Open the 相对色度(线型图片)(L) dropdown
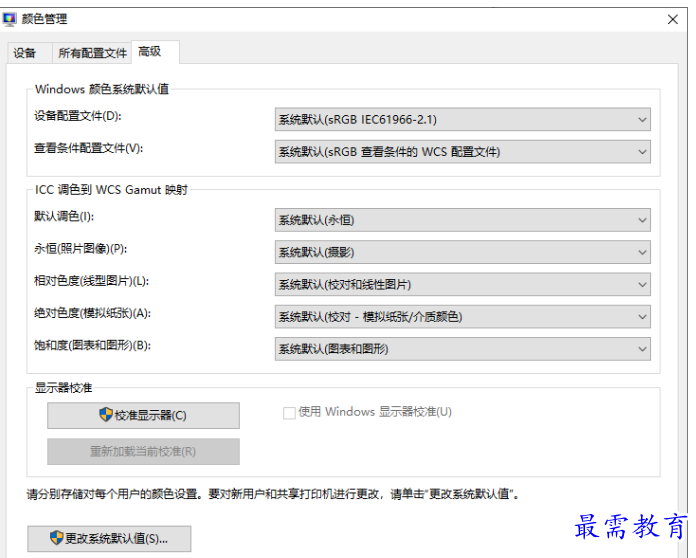 pyautogui.click(x=463, y=285)
